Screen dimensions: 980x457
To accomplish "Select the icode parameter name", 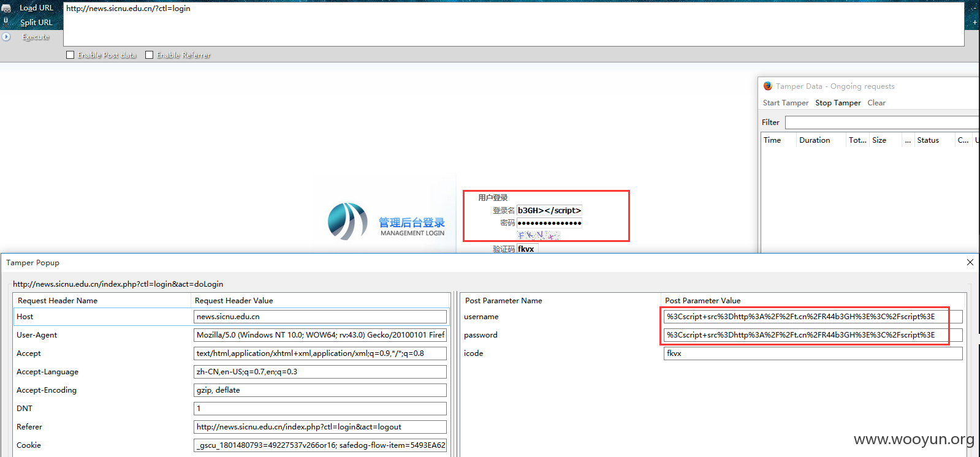I will pos(474,353).
